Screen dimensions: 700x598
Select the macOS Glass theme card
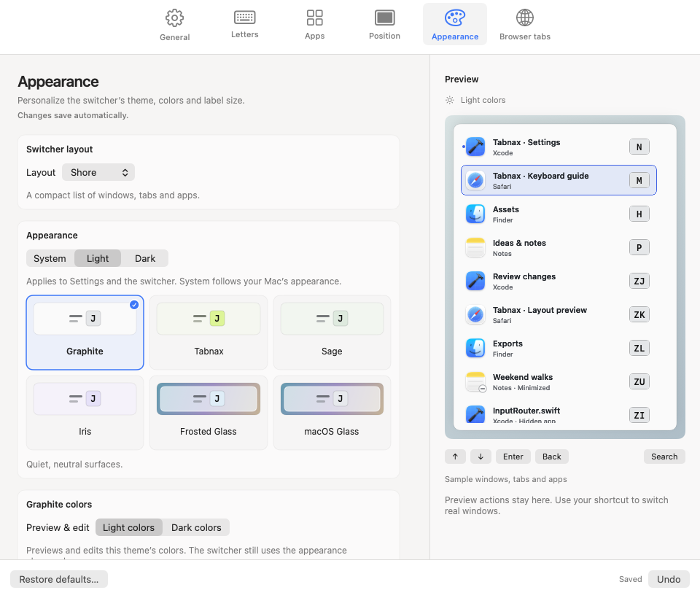coord(332,413)
